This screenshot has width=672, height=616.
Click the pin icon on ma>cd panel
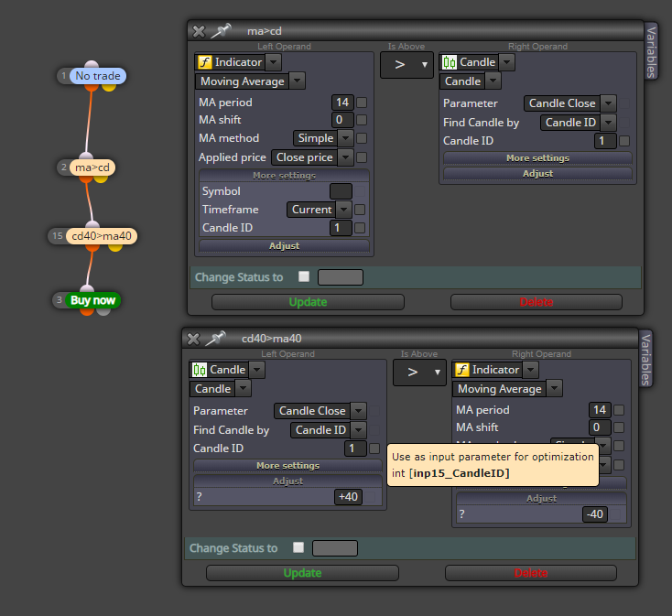coord(221,31)
